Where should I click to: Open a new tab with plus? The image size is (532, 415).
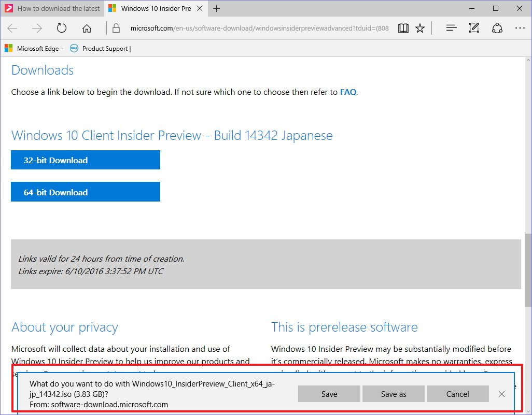(x=216, y=8)
